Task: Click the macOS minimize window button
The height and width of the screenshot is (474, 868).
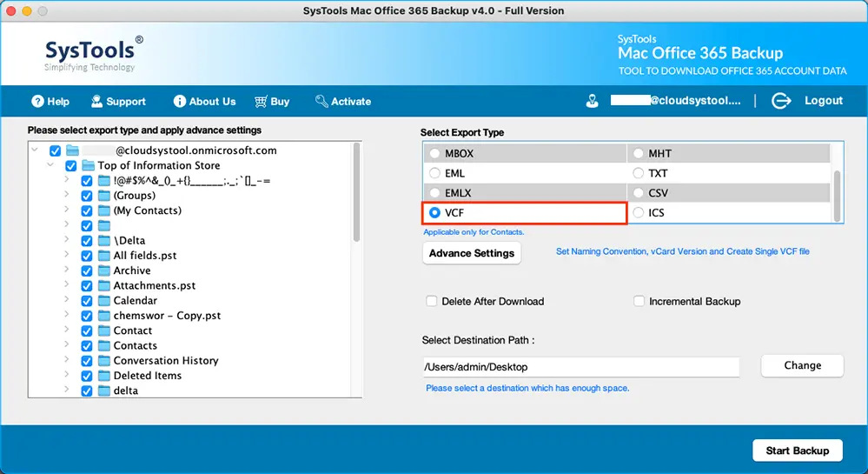Action: tap(27, 10)
